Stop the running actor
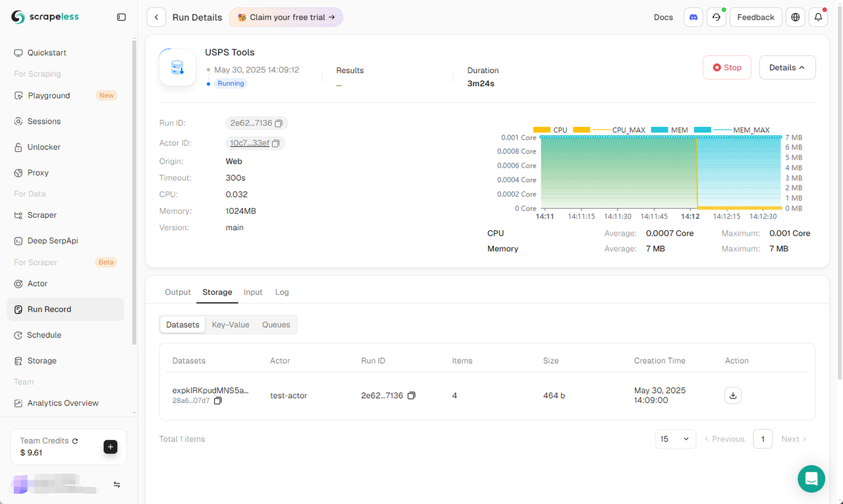This screenshot has width=843, height=504. [727, 67]
